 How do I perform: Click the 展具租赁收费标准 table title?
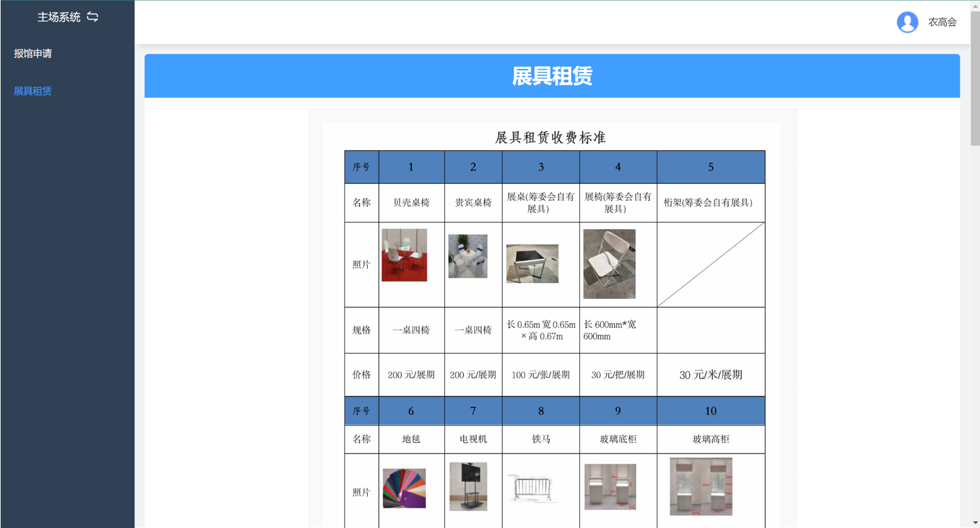point(550,137)
